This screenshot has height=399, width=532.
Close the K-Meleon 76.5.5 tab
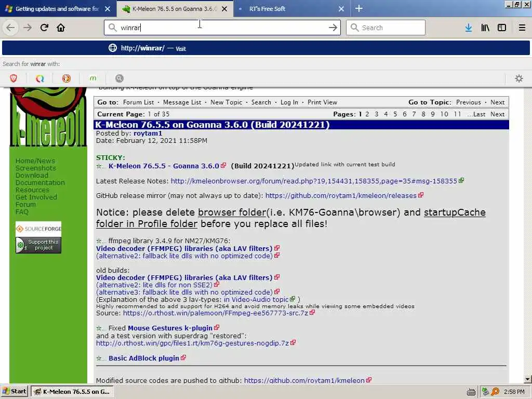(x=224, y=9)
